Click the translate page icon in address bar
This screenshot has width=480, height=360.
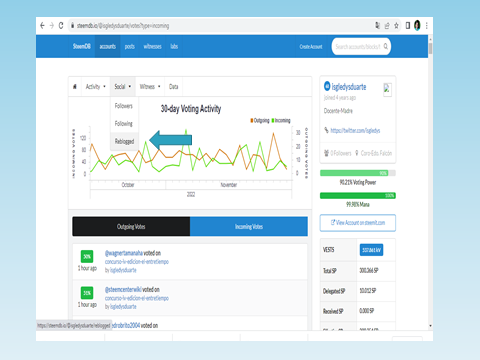tap(377, 26)
